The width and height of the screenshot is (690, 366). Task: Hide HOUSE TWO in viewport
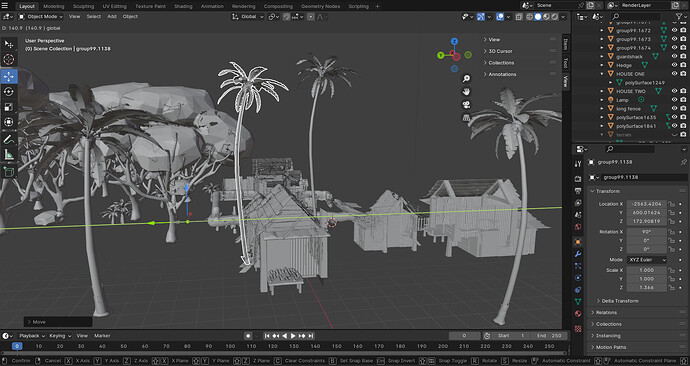point(674,91)
